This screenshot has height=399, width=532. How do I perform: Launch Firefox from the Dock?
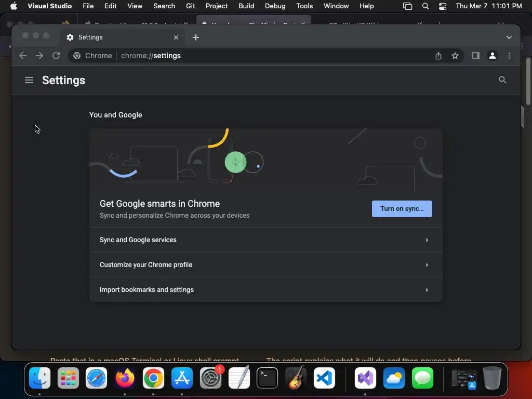pyautogui.click(x=125, y=378)
